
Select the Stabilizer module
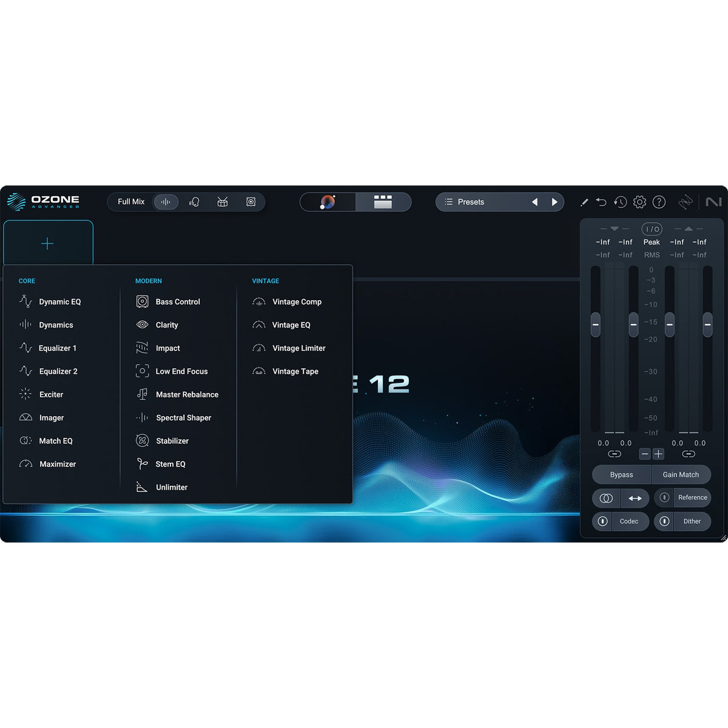pos(163,441)
